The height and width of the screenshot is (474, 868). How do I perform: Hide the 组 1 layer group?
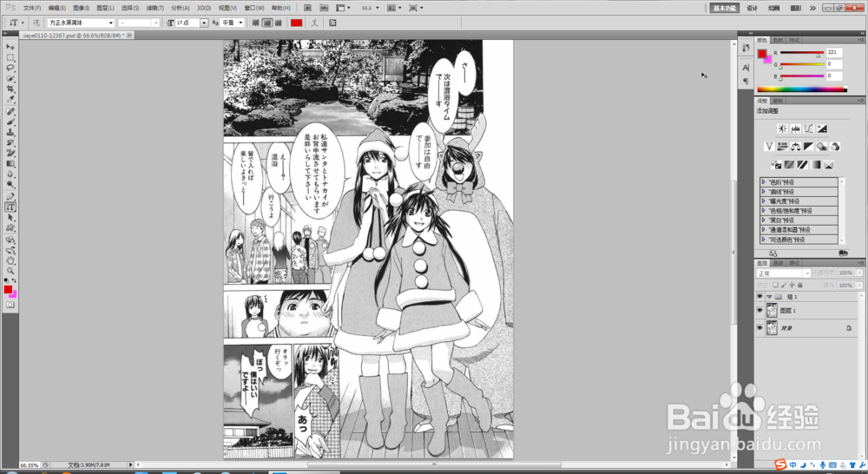click(x=759, y=297)
